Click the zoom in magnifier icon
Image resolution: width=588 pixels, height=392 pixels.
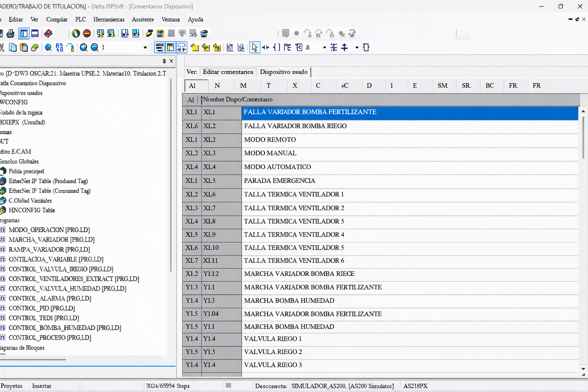[x=84, y=47]
